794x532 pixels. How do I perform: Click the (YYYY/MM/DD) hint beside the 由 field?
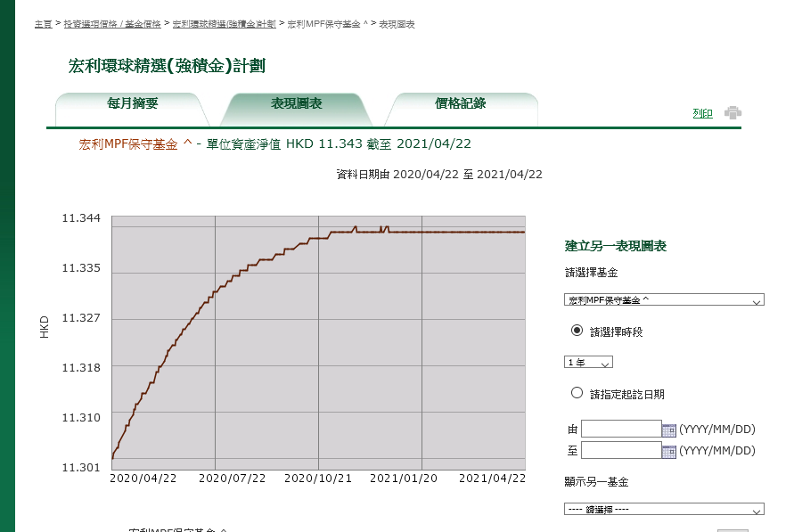click(717, 430)
